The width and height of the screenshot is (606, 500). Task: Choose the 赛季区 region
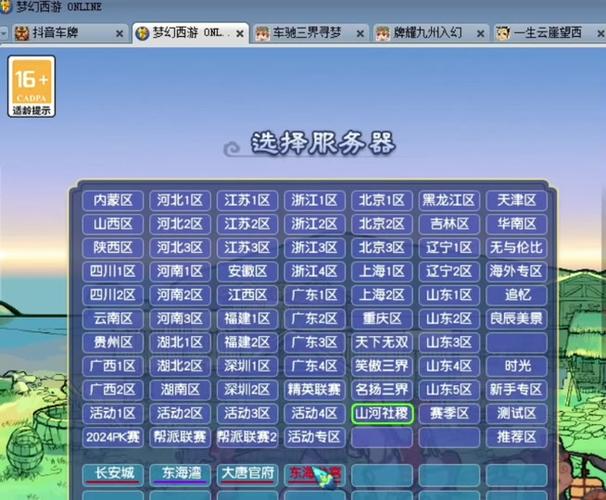coord(449,413)
